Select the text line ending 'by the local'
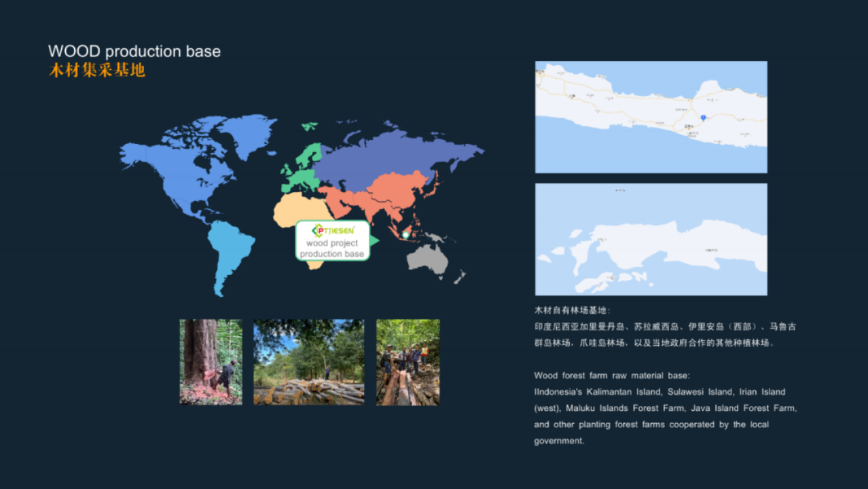This screenshot has height=489, width=868. pyautogui.click(x=651, y=424)
